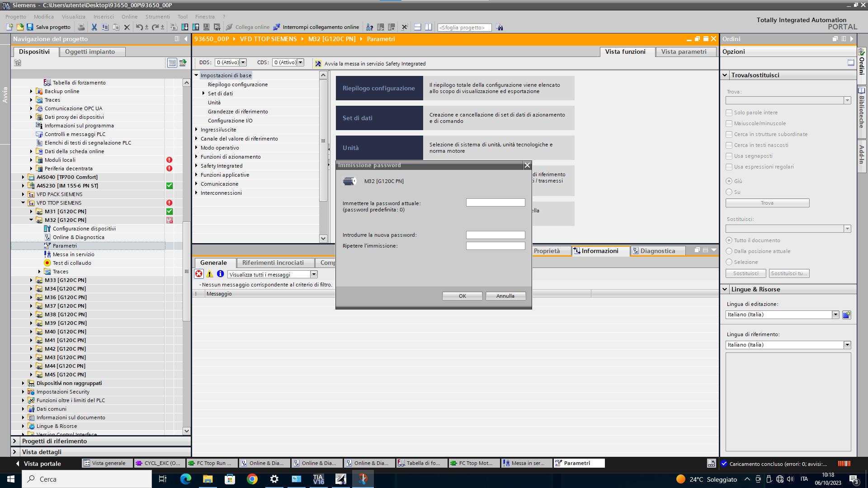Open the DDS dropdown
This screenshot has width=868, height=488.
243,62
